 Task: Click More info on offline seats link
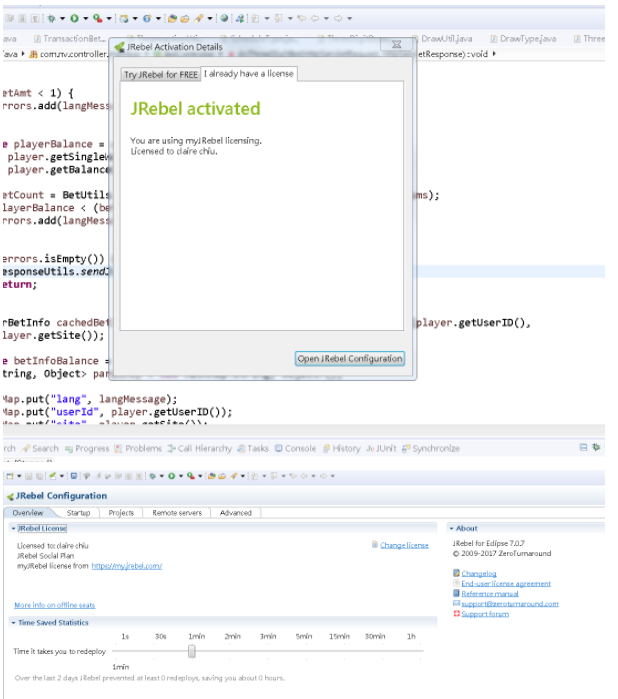pyautogui.click(x=54, y=605)
